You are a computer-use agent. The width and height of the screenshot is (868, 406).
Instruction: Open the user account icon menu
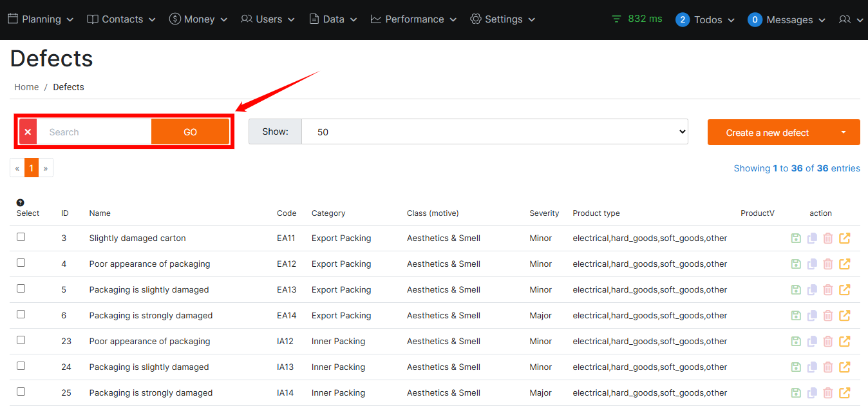click(x=850, y=19)
